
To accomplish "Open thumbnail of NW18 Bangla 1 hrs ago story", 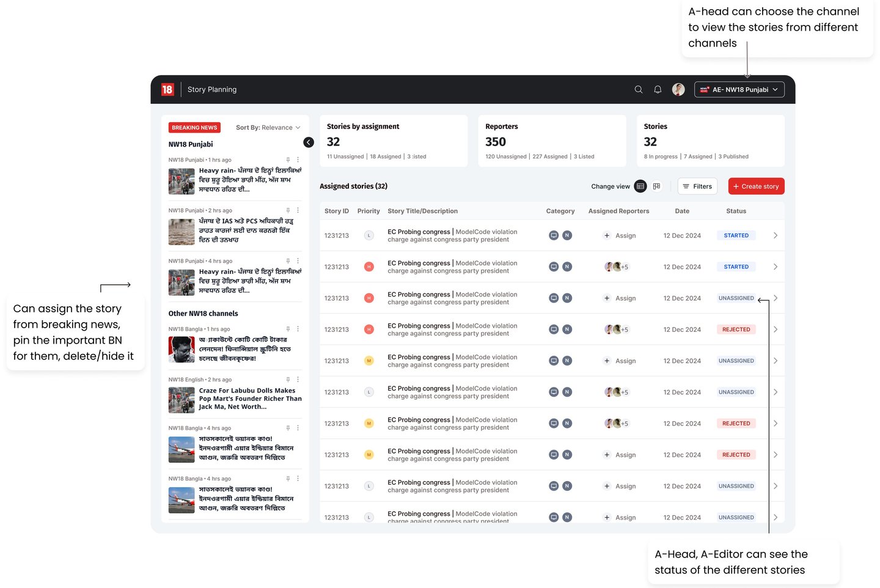I will (182, 350).
